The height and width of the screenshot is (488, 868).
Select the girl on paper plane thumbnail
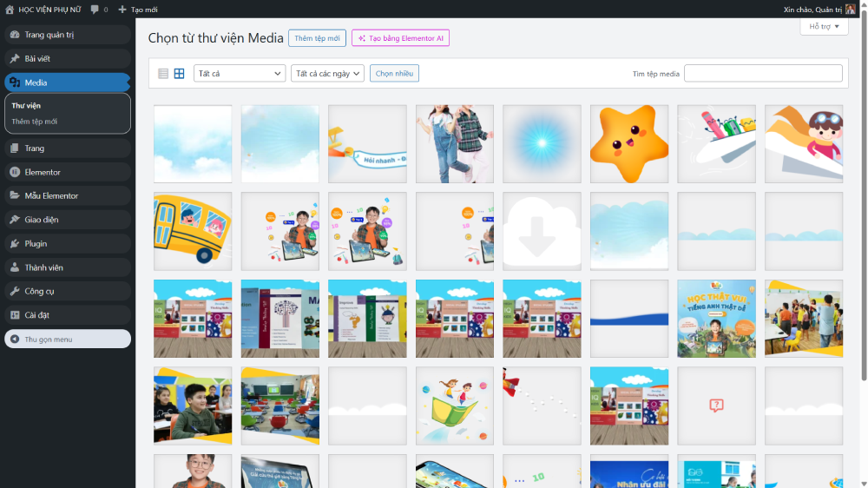pyautogui.click(x=804, y=144)
